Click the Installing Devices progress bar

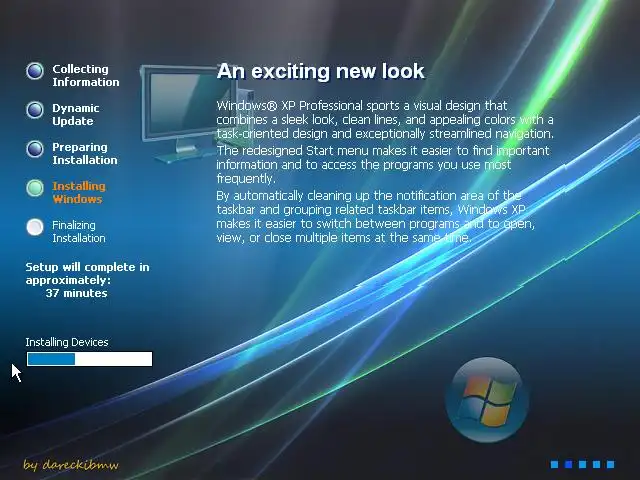click(89, 359)
